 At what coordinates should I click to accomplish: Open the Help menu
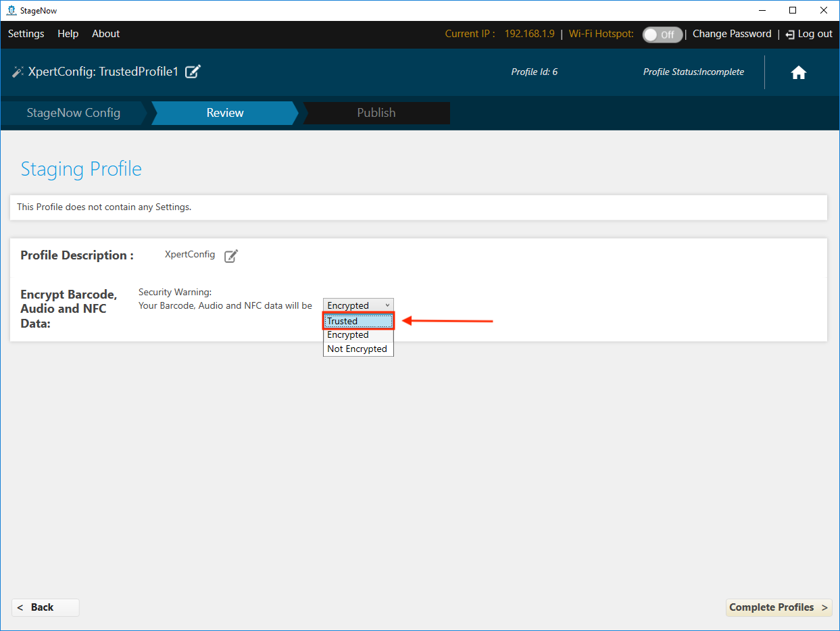point(68,34)
